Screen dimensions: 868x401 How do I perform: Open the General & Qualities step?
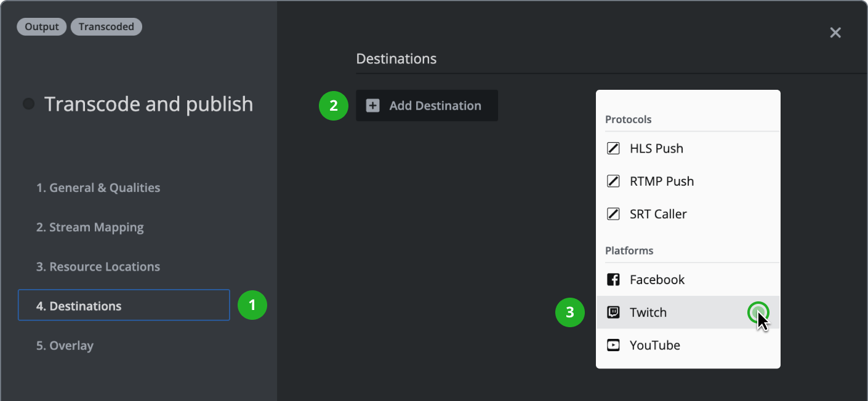tap(98, 188)
